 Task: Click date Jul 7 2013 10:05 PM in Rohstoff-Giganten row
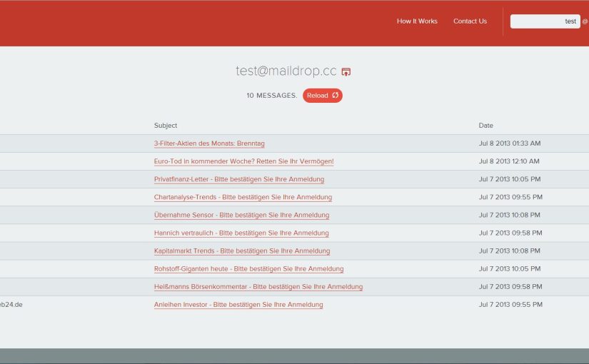tap(509, 268)
